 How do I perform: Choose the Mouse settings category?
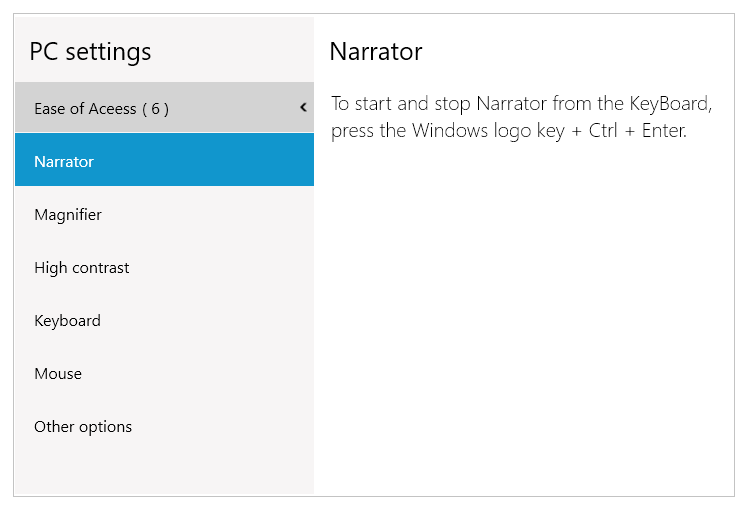coord(58,373)
